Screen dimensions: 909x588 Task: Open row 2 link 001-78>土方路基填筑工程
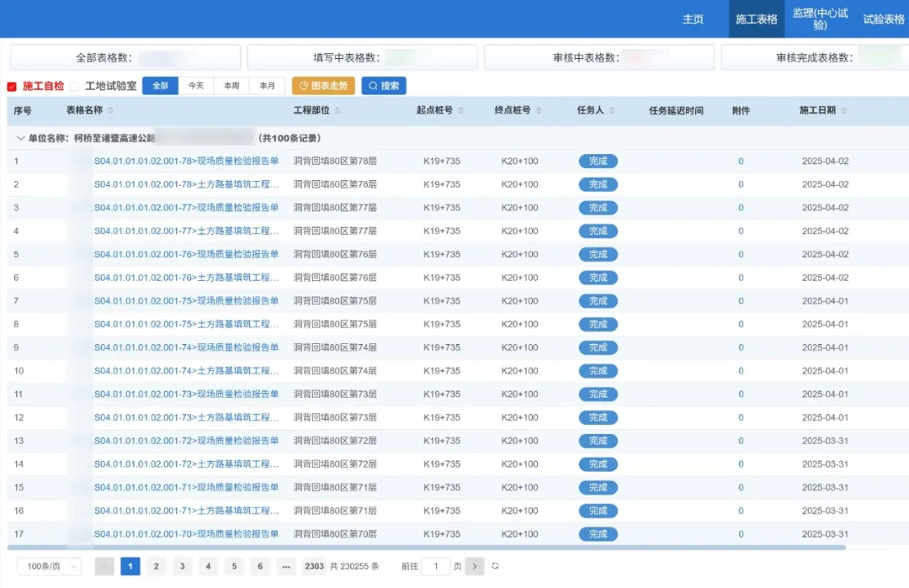(186, 184)
